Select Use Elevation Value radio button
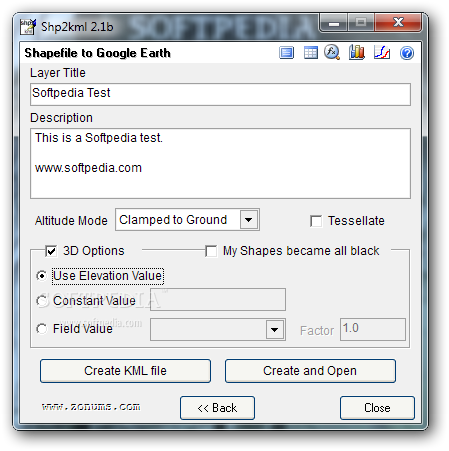This screenshot has height=451, width=449. (42, 276)
